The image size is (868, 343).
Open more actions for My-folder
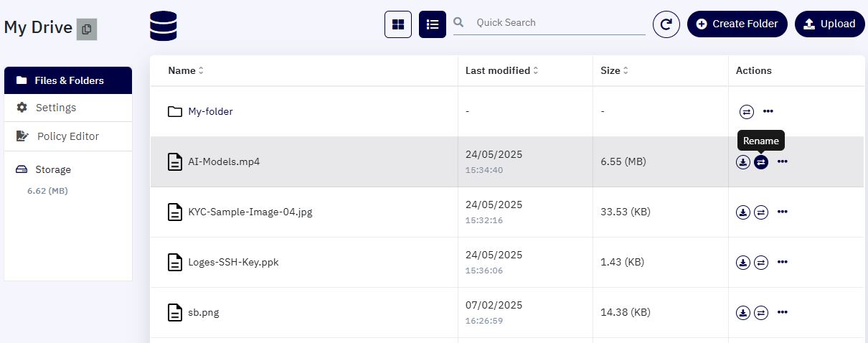[x=768, y=112]
